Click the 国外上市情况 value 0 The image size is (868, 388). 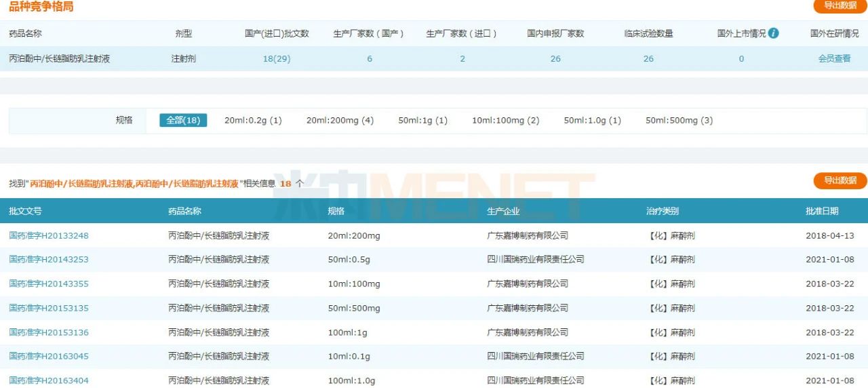pos(741,59)
